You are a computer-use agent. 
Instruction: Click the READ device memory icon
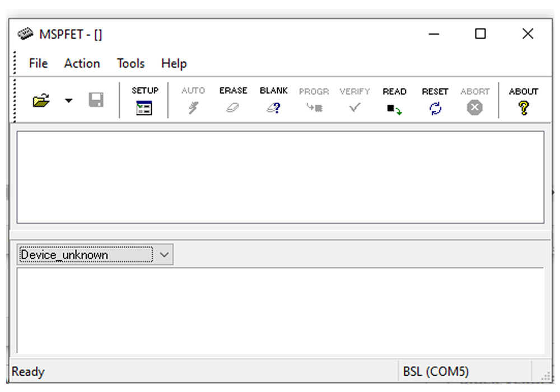click(394, 101)
